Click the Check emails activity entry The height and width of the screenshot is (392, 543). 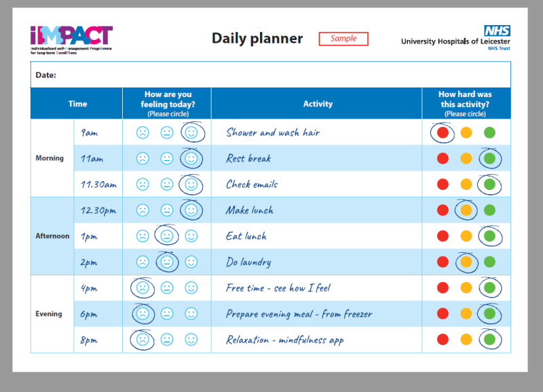click(x=252, y=184)
